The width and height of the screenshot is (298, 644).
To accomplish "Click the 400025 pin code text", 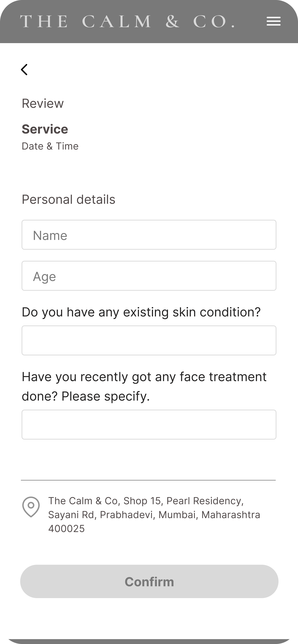I will pos(66,529).
